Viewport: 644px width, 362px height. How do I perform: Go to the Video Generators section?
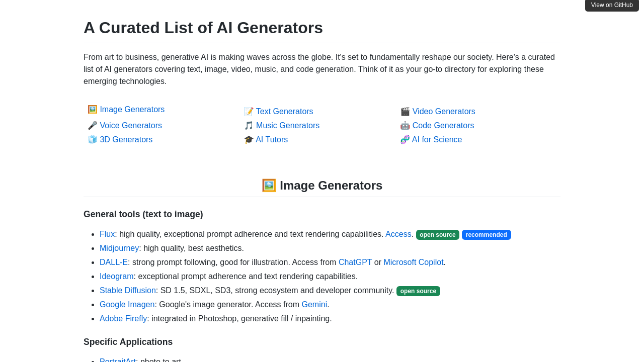[x=444, y=112]
